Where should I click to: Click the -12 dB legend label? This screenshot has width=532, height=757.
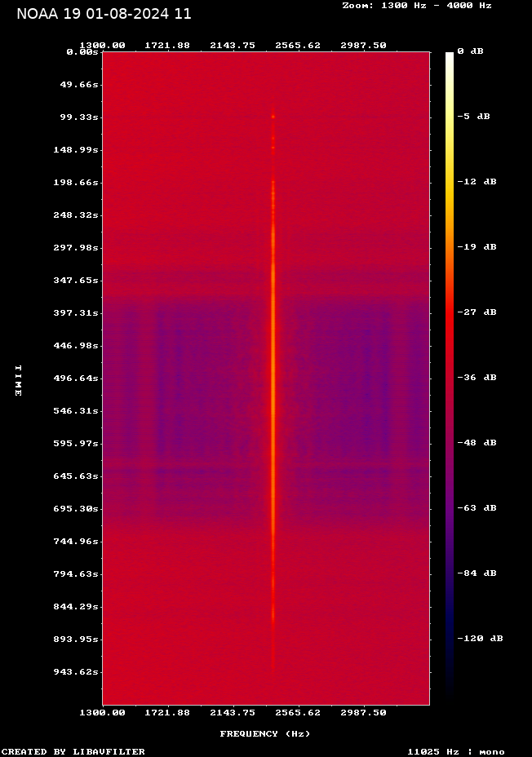[477, 181]
